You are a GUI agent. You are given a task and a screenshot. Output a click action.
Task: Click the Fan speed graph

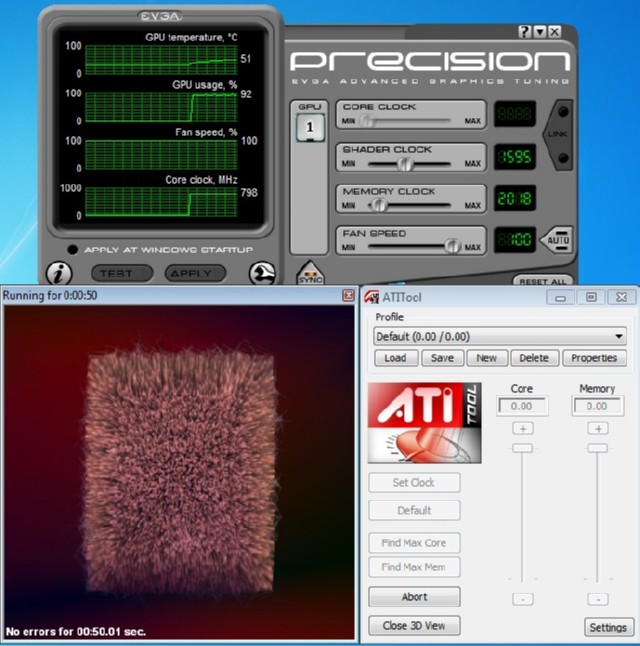[161, 154]
